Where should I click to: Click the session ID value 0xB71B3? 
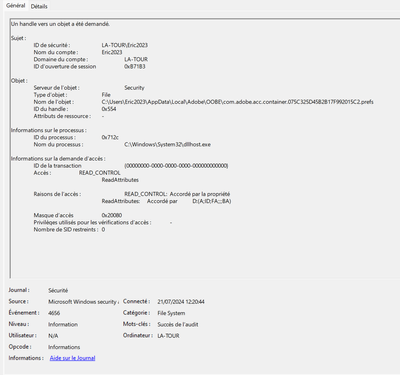coord(135,67)
